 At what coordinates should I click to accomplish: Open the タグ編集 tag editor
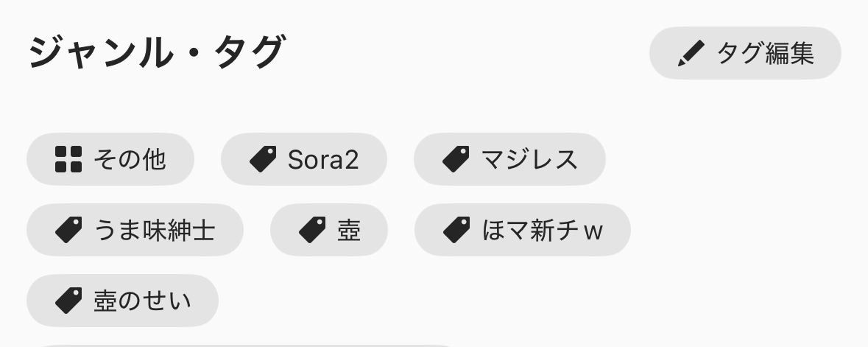765,53
